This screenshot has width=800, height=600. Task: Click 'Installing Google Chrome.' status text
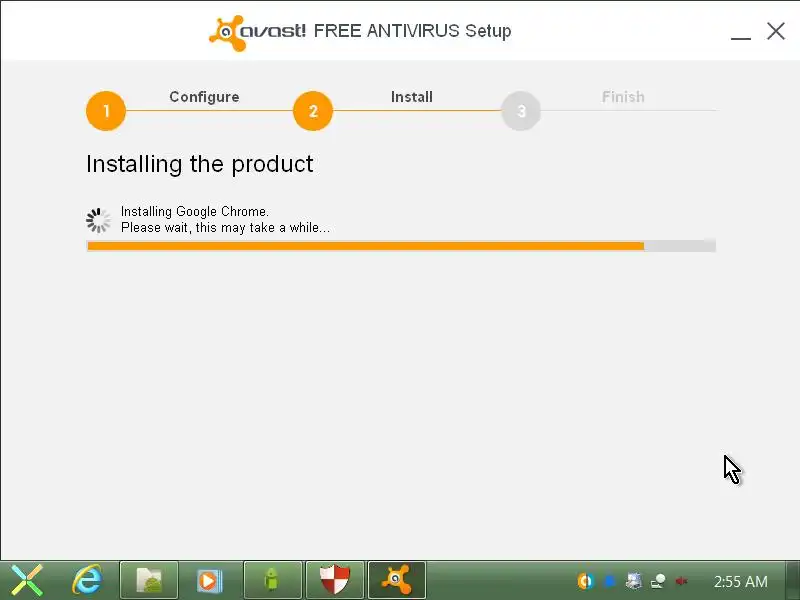click(195, 212)
